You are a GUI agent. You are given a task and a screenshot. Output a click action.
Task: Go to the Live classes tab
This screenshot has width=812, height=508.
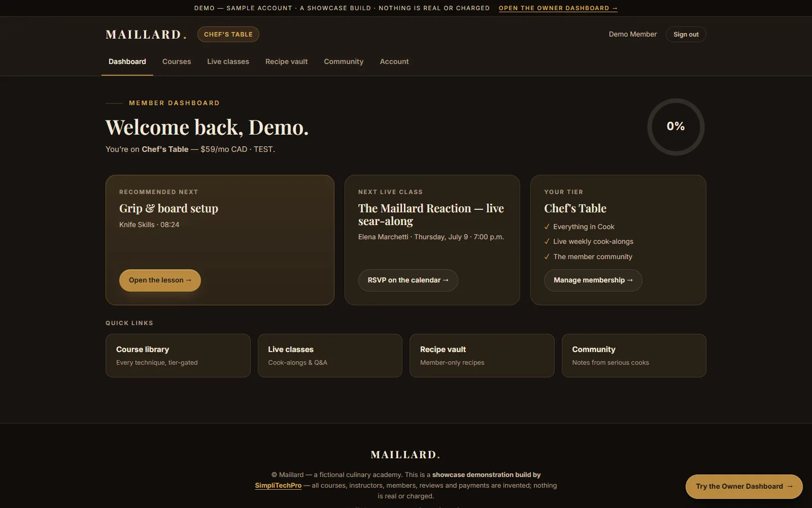click(228, 61)
